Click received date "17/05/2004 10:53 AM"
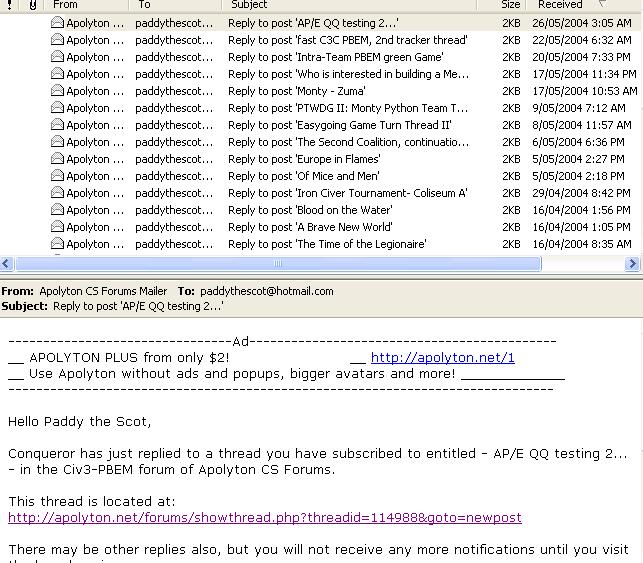This screenshot has height=563, width=643. click(x=585, y=91)
